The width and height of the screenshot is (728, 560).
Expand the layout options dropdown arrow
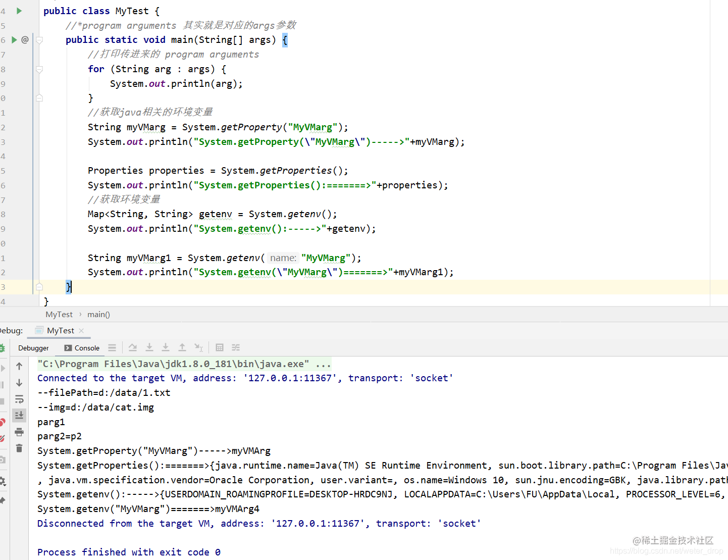(x=112, y=347)
